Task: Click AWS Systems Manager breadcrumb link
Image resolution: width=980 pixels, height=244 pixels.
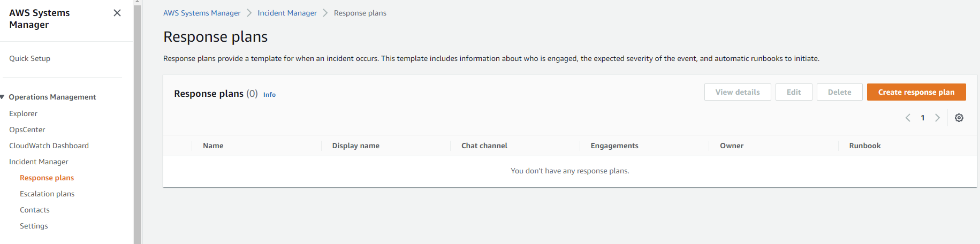Action: tap(202, 13)
